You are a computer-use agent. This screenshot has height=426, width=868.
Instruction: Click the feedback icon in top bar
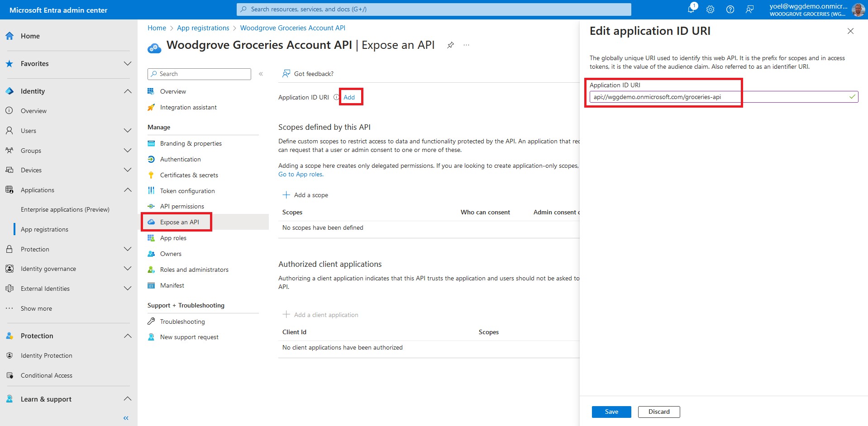pos(750,9)
